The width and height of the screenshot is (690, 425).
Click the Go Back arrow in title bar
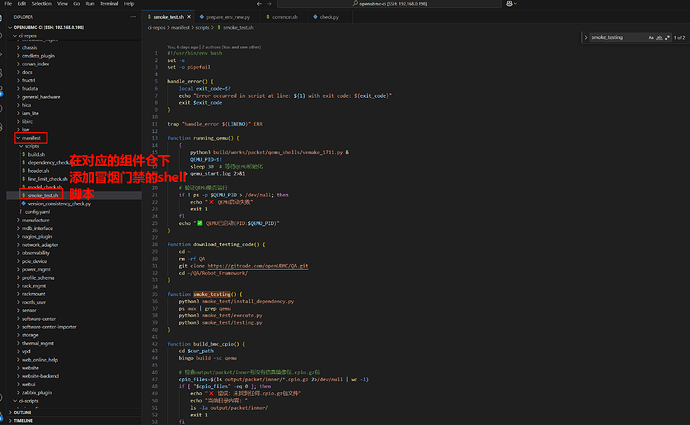[259, 4]
